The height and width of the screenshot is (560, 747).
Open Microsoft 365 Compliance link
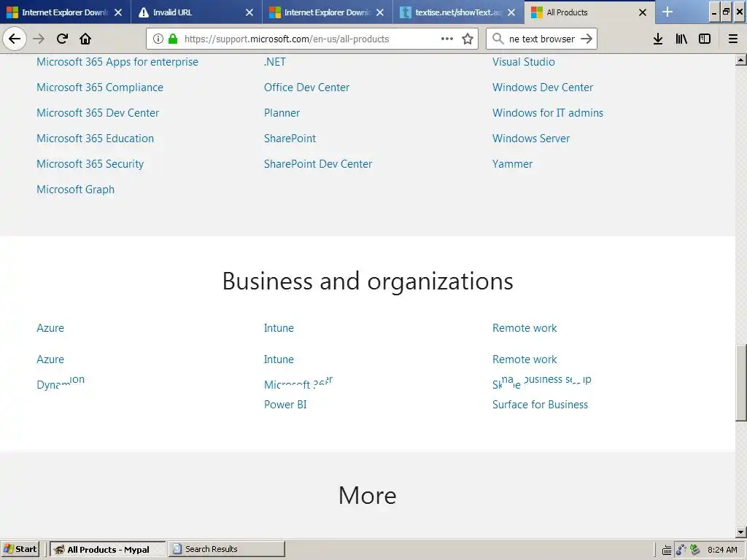99,87
